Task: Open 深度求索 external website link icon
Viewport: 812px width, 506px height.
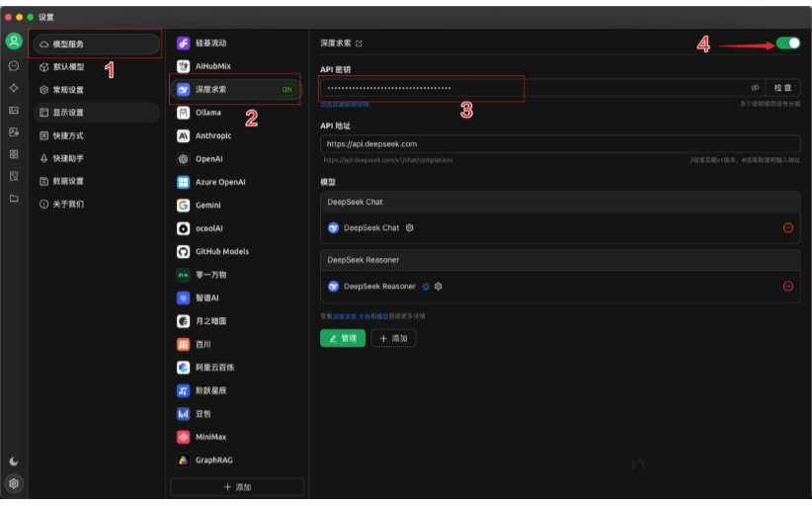Action: pos(359,43)
